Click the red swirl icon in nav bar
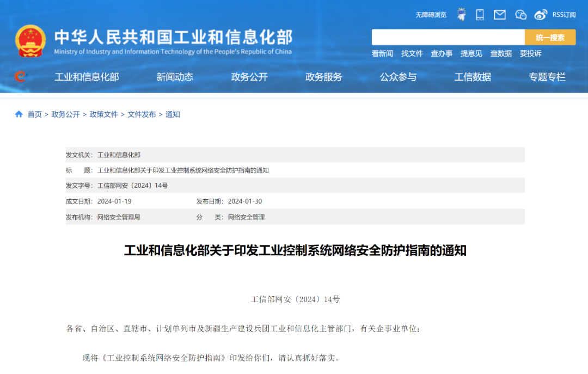 [x=21, y=77]
